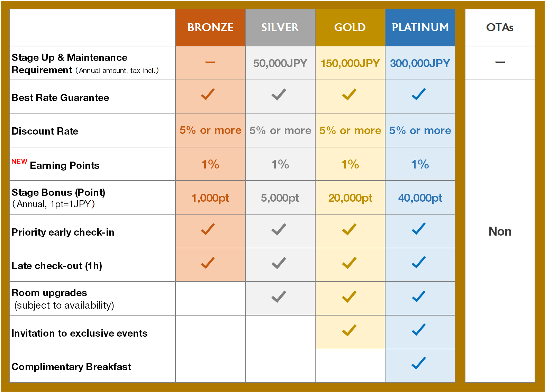Click the Silver Room upgrades checkmark

click(279, 297)
